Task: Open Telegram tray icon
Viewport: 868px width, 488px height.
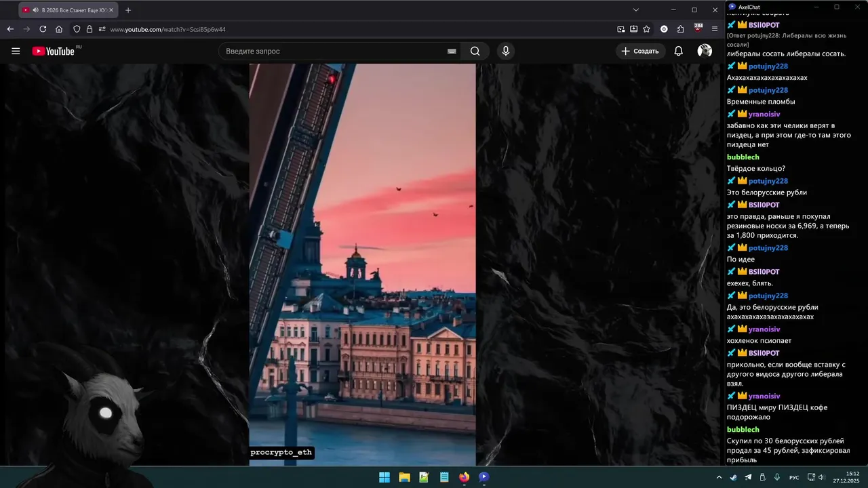Action: point(748,477)
